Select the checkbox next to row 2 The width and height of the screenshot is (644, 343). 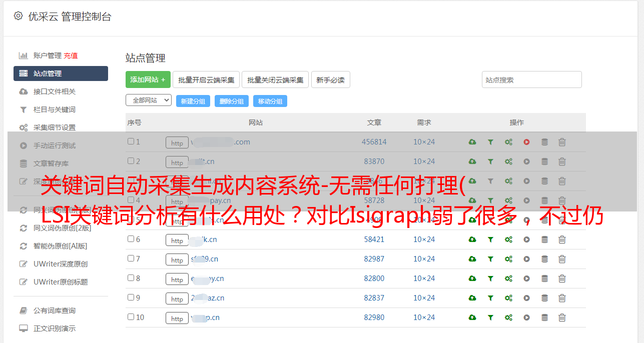(131, 161)
